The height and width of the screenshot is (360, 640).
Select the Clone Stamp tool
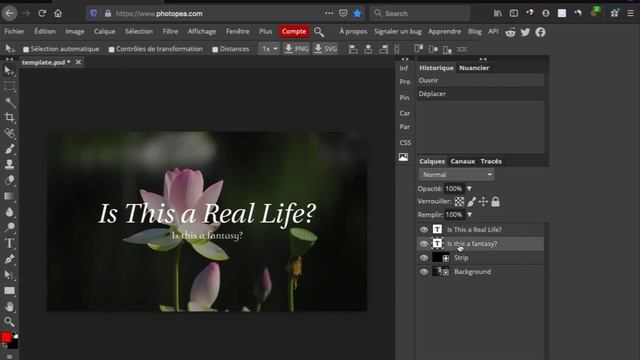[9, 164]
